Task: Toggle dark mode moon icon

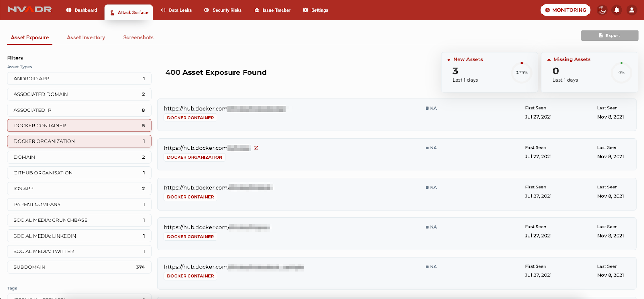Action: pos(602,10)
